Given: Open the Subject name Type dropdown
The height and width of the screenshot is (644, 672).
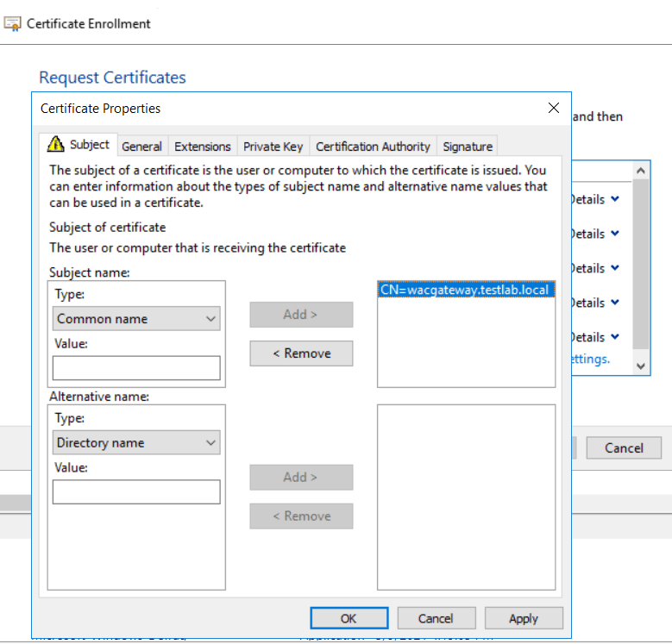Looking at the screenshot, I should [x=136, y=319].
